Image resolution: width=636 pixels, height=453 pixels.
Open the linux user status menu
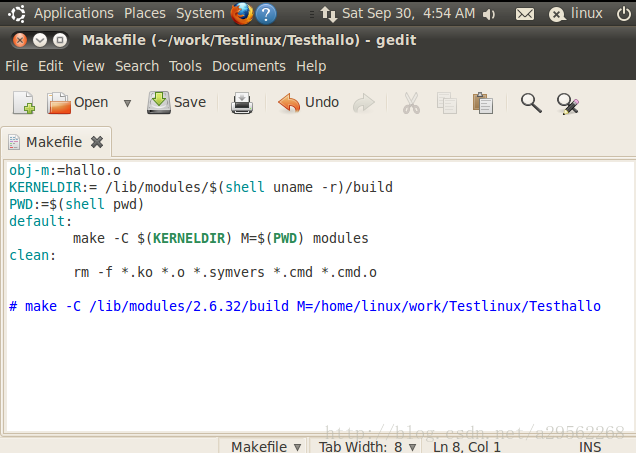[576, 14]
